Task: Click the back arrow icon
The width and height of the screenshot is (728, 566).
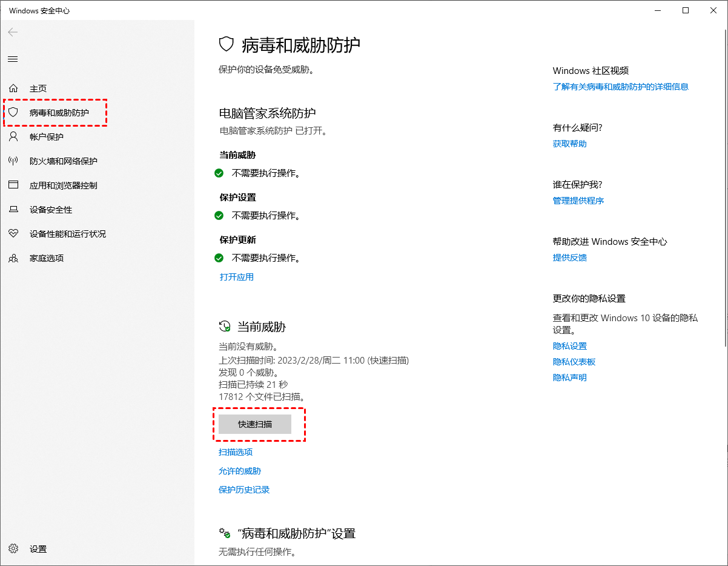Action: click(13, 32)
